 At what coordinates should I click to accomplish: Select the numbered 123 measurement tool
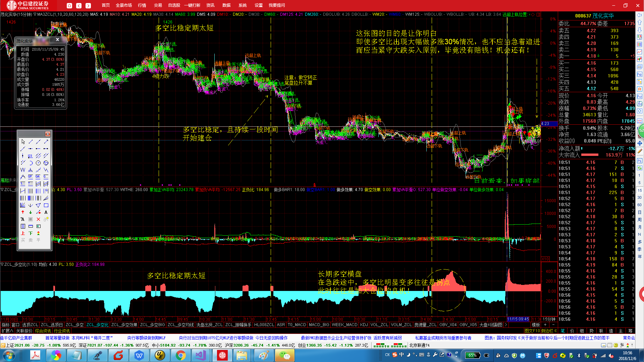coord(31,156)
